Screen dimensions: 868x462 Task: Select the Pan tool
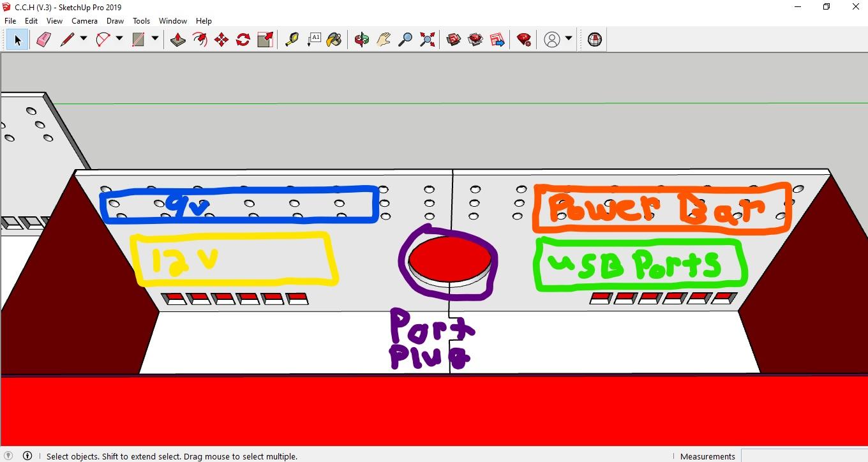coord(383,40)
